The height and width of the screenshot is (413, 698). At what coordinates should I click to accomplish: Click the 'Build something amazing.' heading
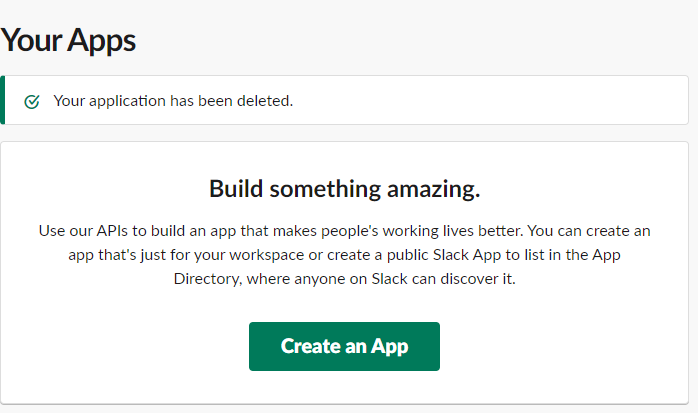pyautogui.click(x=345, y=189)
